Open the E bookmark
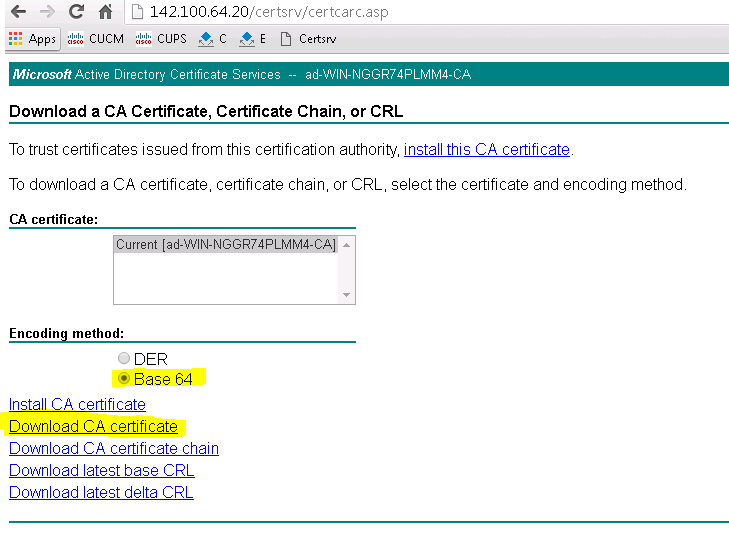The height and width of the screenshot is (546, 729). tap(252, 39)
